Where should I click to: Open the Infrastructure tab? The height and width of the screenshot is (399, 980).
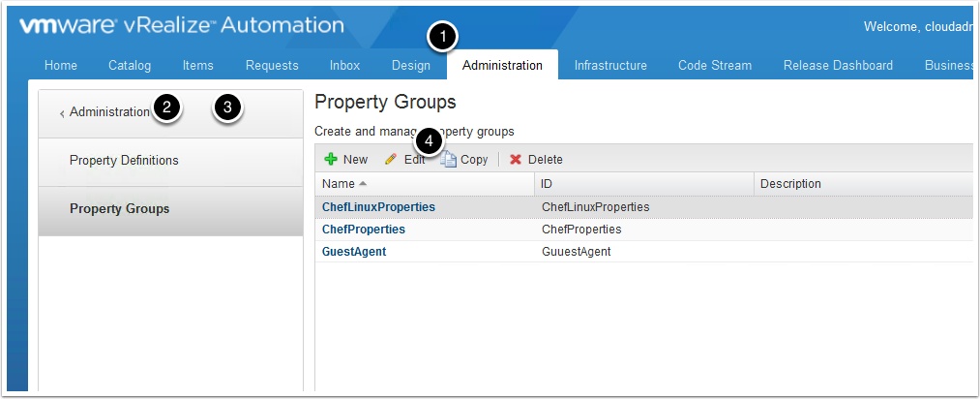pos(610,66)
